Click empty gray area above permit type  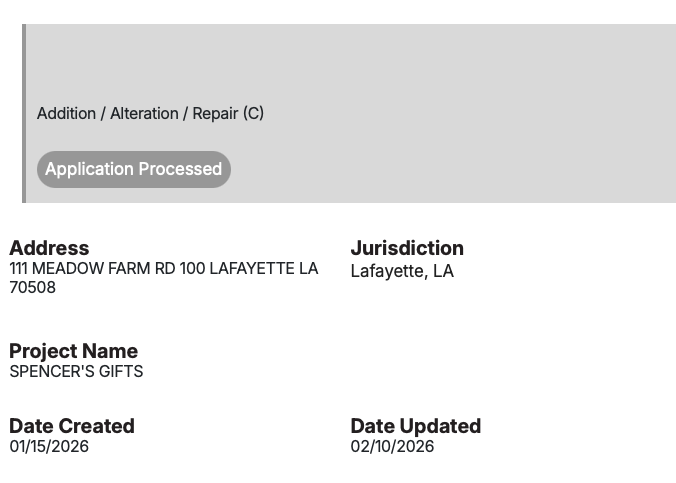point(350,60)
